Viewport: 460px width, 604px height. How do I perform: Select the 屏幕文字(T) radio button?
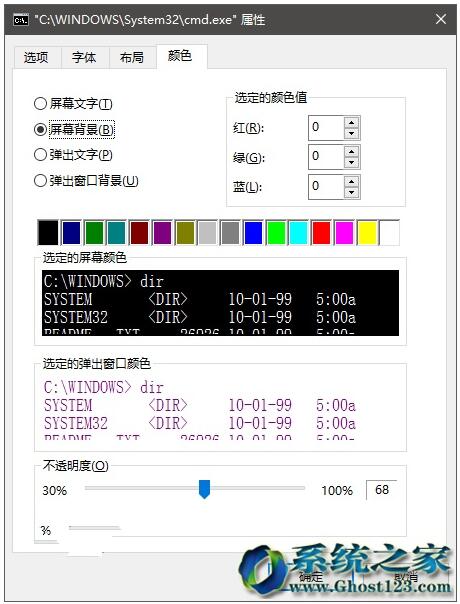(x=73, y=104)
